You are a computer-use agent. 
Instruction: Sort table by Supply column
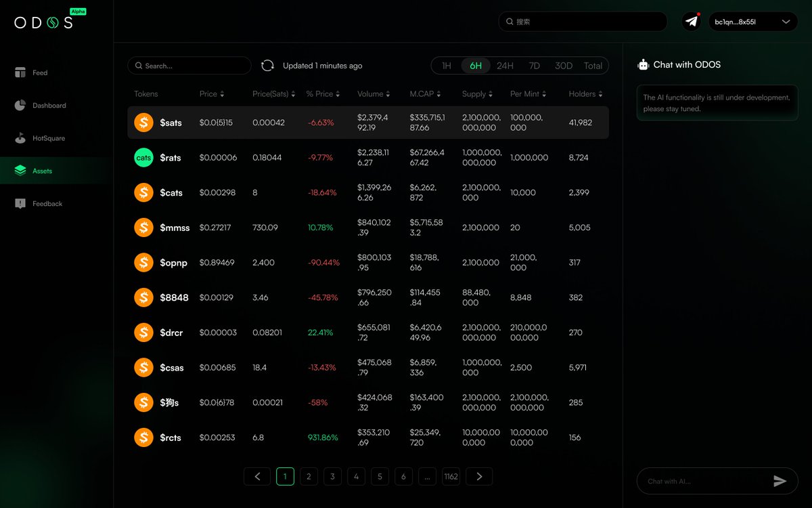[477, 94]
